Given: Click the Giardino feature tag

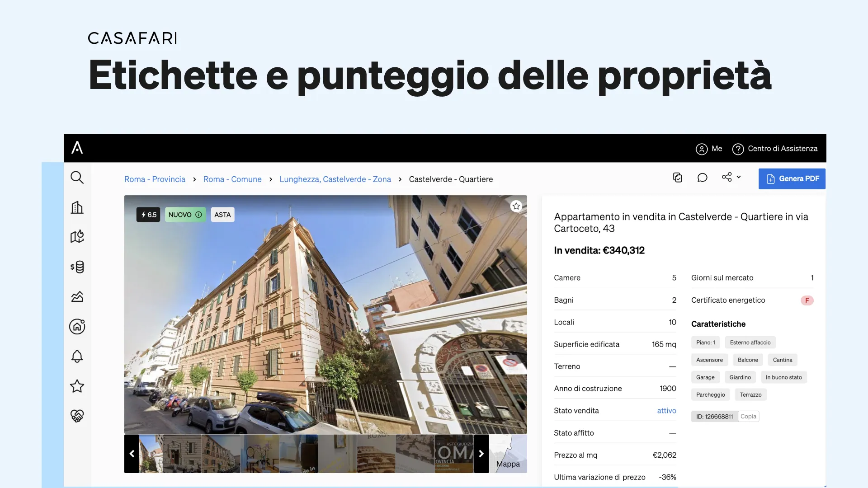Looking at the screenshot, I should click(x=740, y=377).
